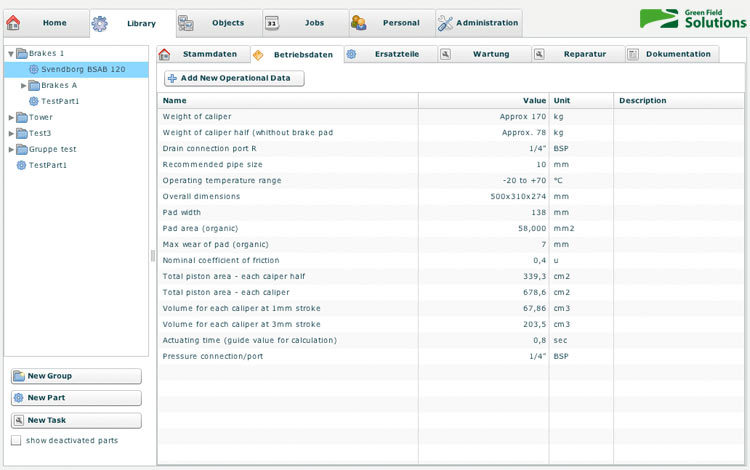This screenshot has width=750, height=470.
Task: Create a part with New Part button
Action: (x=76, y=398)
